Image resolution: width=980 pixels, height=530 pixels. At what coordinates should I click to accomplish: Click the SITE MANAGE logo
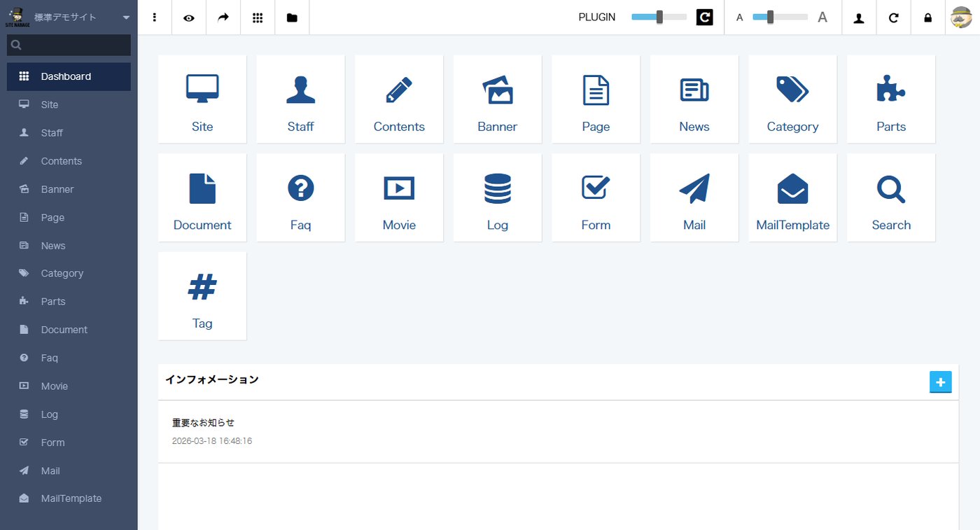pyautogui.click(x=17, y=18)
